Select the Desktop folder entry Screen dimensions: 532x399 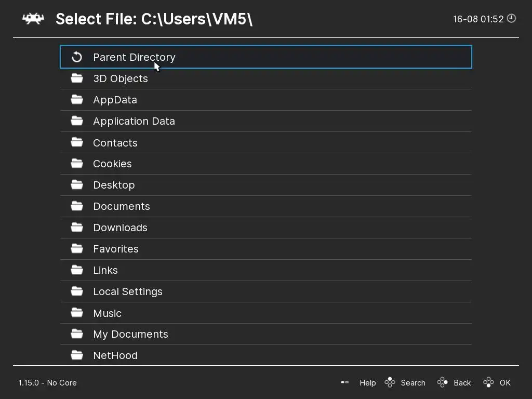click(114, 185)
